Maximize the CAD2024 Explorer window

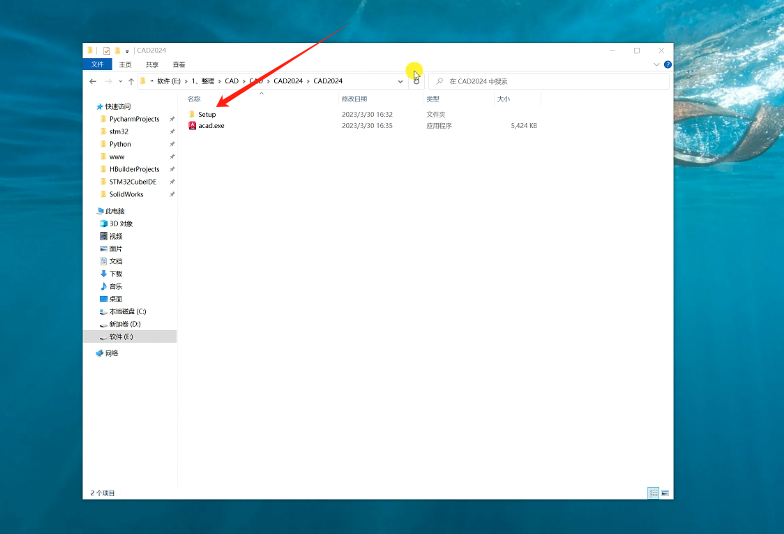point(636,50)
